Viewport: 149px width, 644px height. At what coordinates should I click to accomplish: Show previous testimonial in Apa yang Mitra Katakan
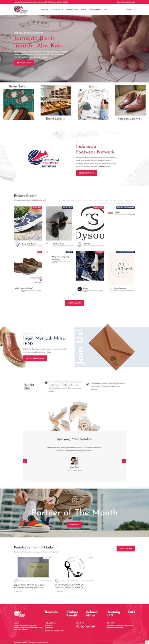[25, 461]
